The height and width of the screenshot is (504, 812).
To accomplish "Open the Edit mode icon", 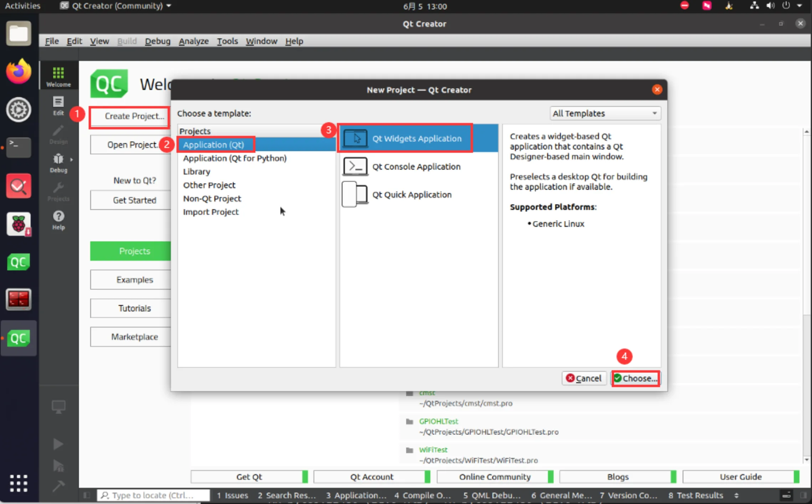I will click(x=58, y=106).
